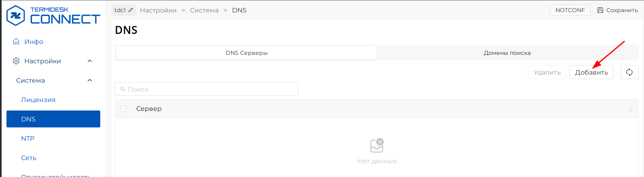
Task: Click the floppy disk save icon
Action: pyautogui.click(x=600, y=10)
